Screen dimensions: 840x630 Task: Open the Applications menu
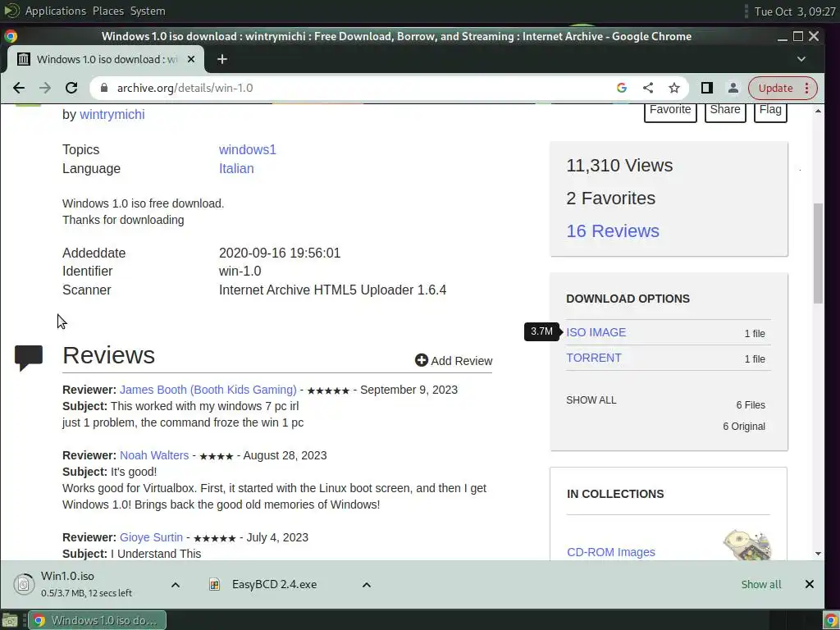55,11
